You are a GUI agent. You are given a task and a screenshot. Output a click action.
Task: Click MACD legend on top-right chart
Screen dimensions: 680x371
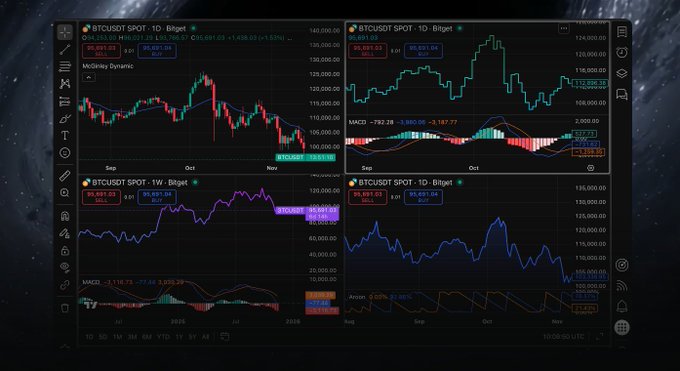(357, 122)
